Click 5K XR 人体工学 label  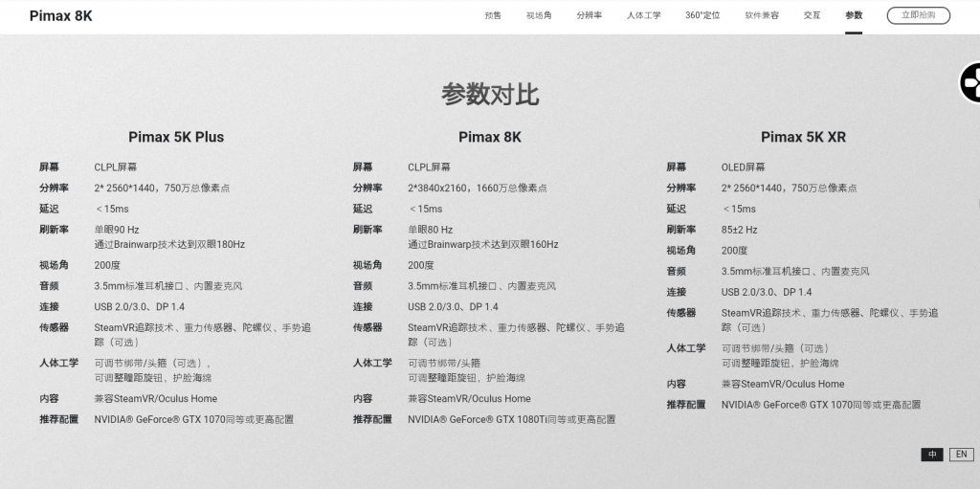[685, 348]
